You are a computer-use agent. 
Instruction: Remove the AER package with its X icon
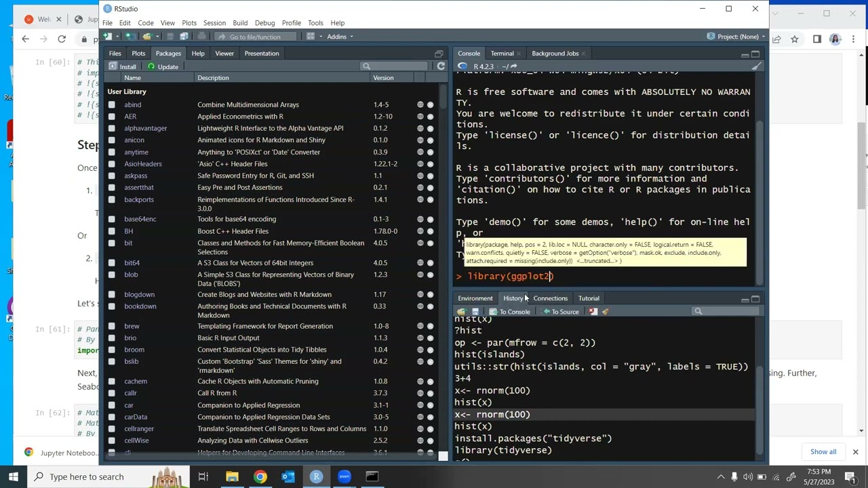(x=430, y=117)
